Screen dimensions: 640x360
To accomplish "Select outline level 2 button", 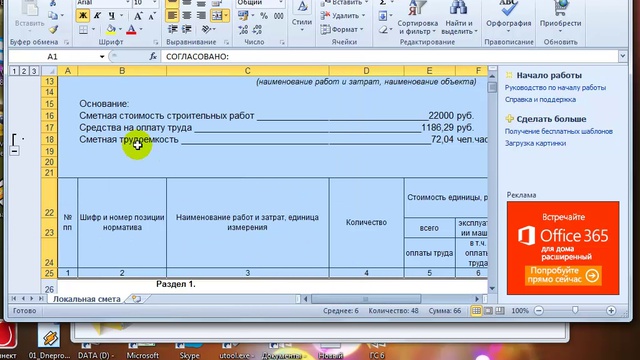I will tap(24, 71).
